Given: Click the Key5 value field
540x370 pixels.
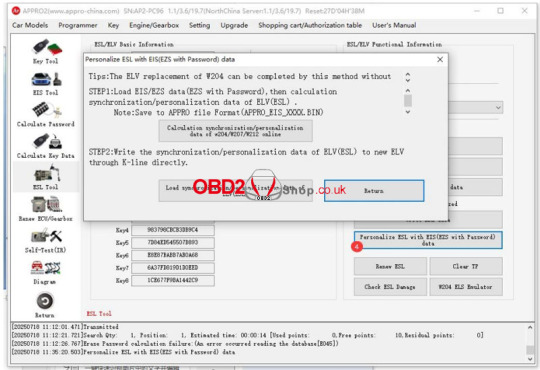Looking at the screenshot, I should [x=173, y=243].
